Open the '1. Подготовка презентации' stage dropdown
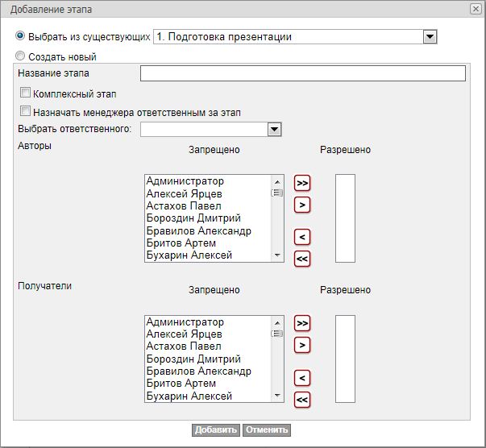The width and height of the screenshot is (486, 448). pyautogui.click(x=430, y=36)
